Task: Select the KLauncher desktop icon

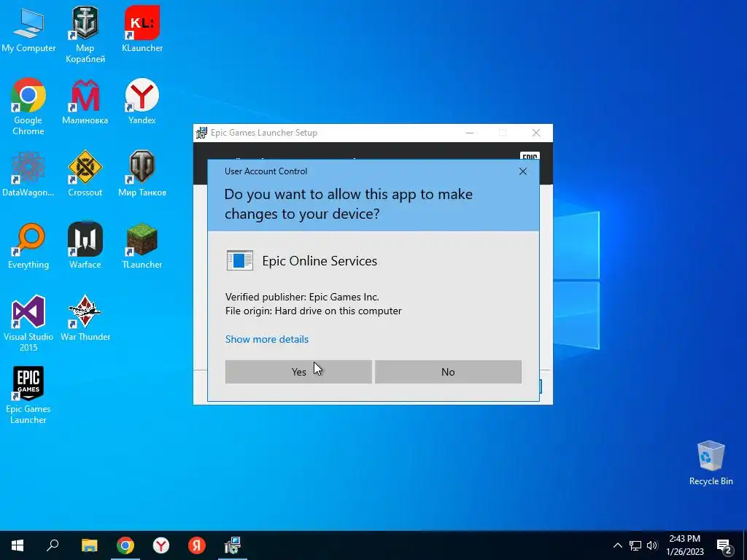Action: tap(142, 29)
